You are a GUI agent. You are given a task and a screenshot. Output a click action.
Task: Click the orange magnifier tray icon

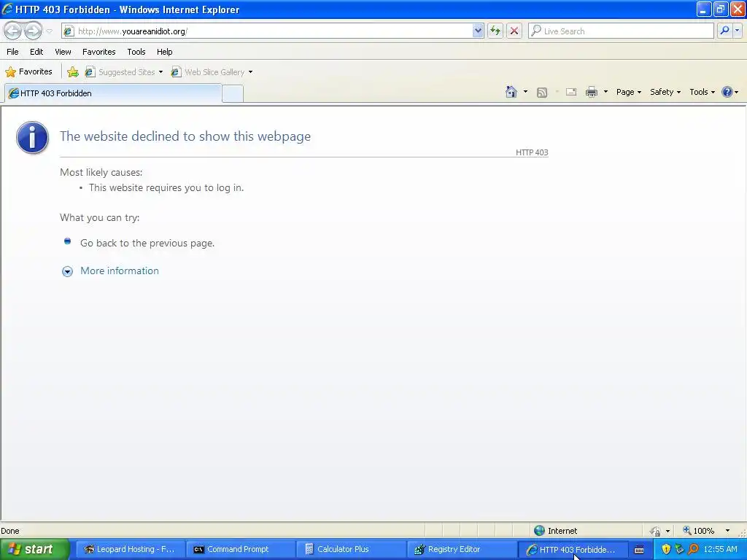tap(693, 549)
